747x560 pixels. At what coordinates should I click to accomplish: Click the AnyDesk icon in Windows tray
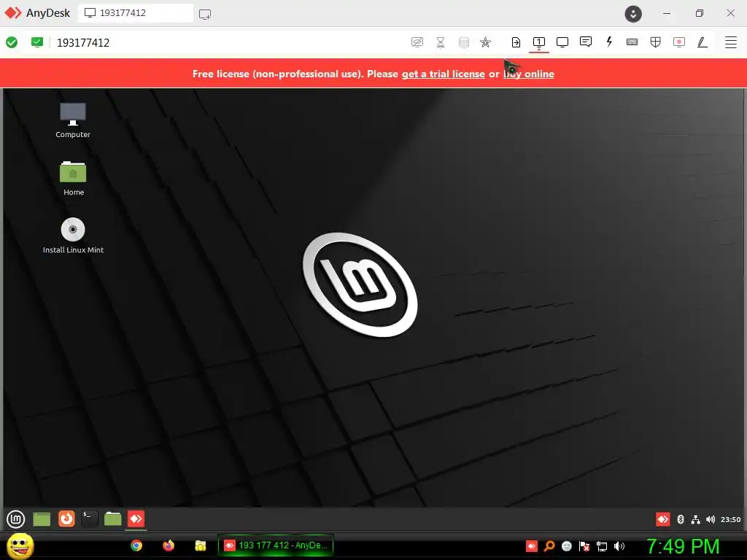click(x=532, y=546)
